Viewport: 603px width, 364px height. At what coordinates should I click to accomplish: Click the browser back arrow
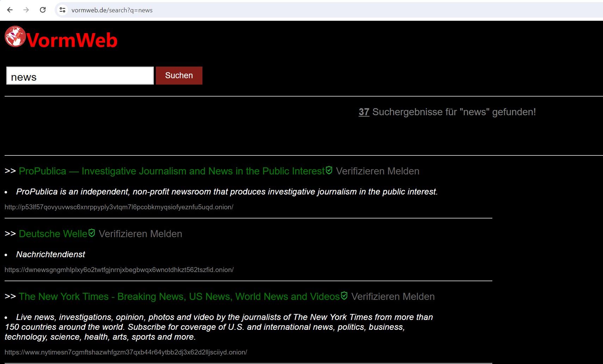[10, 10]
